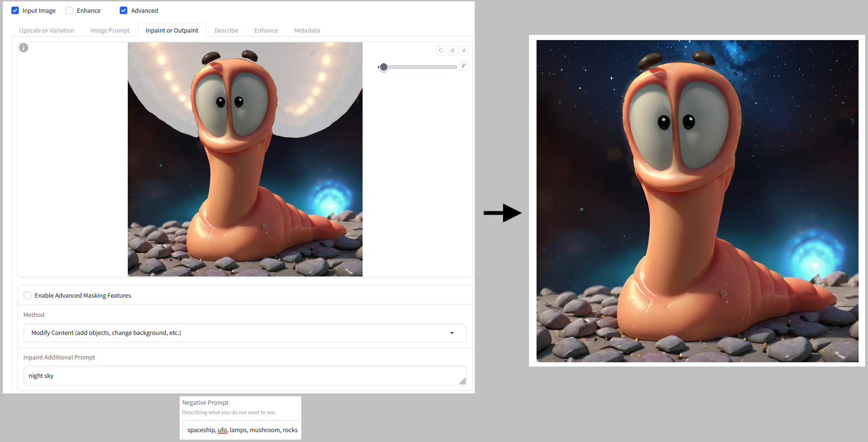Click the worm image in the inpaint canvas
Screen dimensions: 868x442
click(x=245, y=159)
